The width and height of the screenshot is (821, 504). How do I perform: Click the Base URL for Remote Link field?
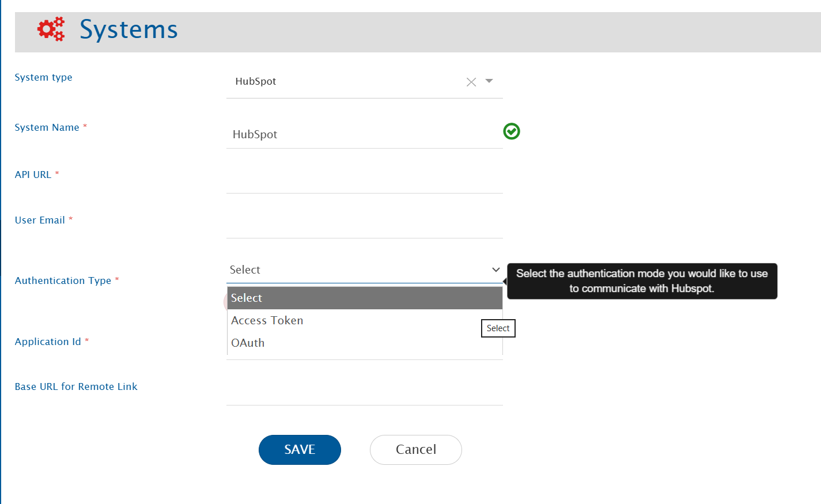364,392
